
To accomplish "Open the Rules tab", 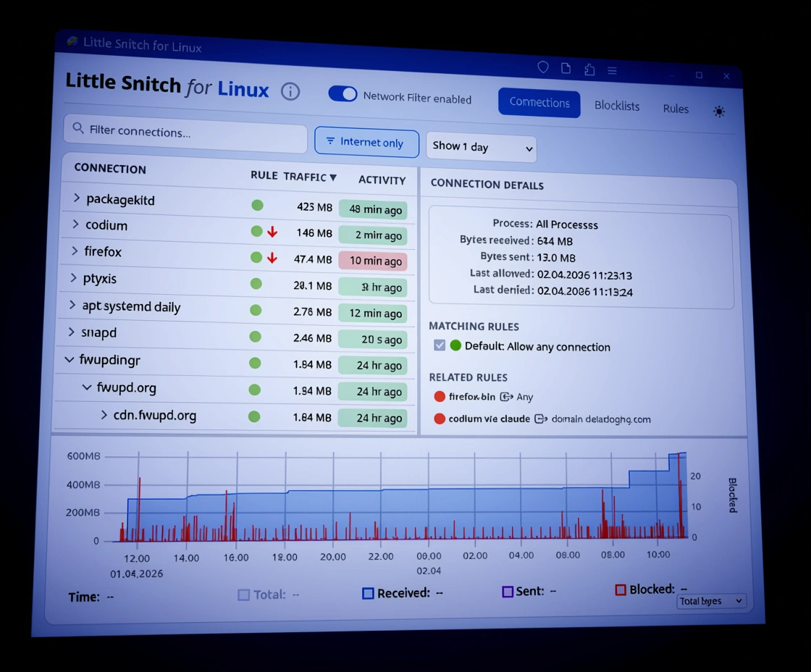I will [x=676, y=109].
